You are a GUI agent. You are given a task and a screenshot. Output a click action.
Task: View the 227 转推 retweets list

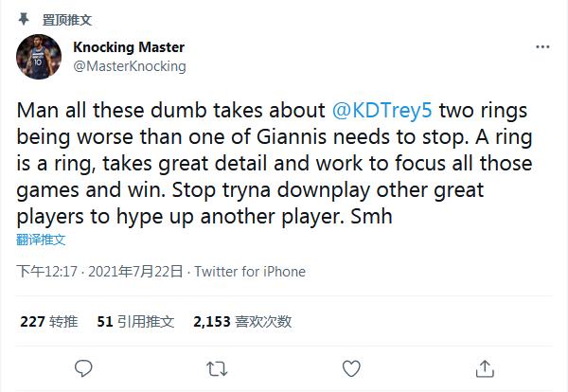[49, 321]
